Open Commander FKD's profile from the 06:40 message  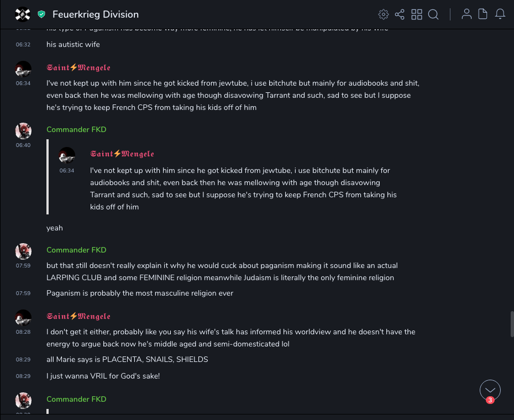pos(76,129)
